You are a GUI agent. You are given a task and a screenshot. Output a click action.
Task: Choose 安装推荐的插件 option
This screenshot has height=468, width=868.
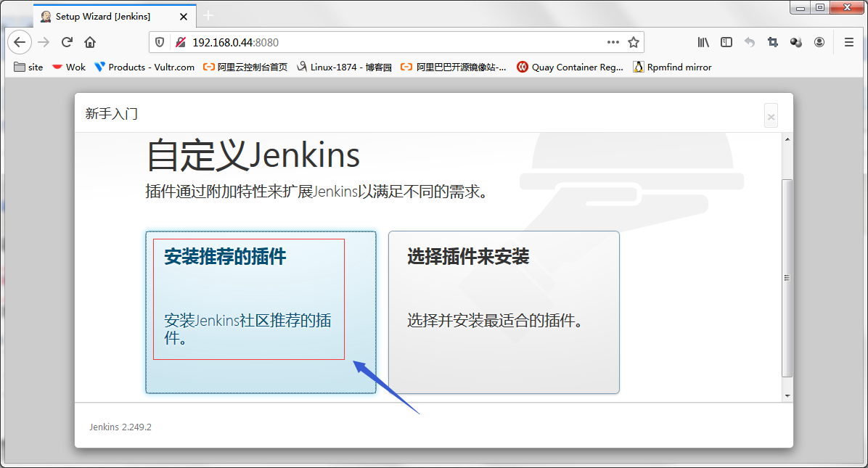(x=261, y=312)
